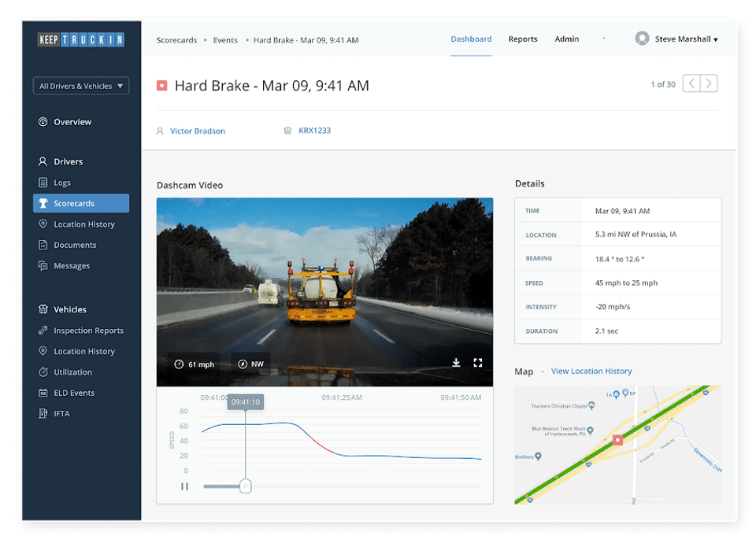Open Inspection Reports in the sidebar
The height and width of the screenshot is (547, 756).
pos(89,331)
